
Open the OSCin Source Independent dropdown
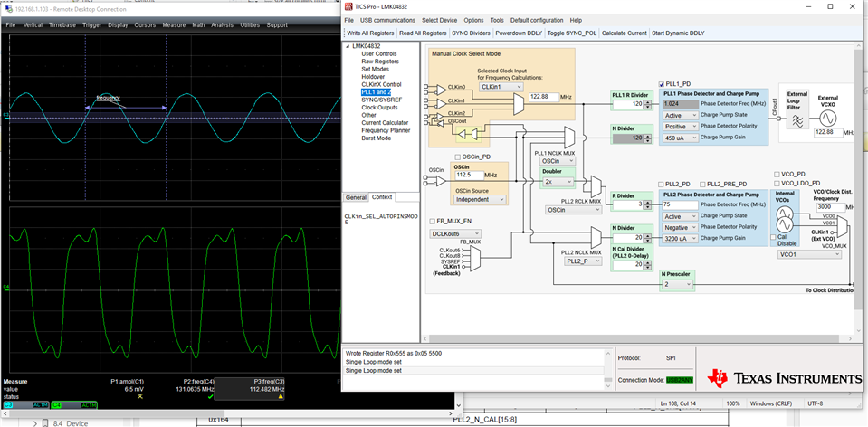click(480, 199)
